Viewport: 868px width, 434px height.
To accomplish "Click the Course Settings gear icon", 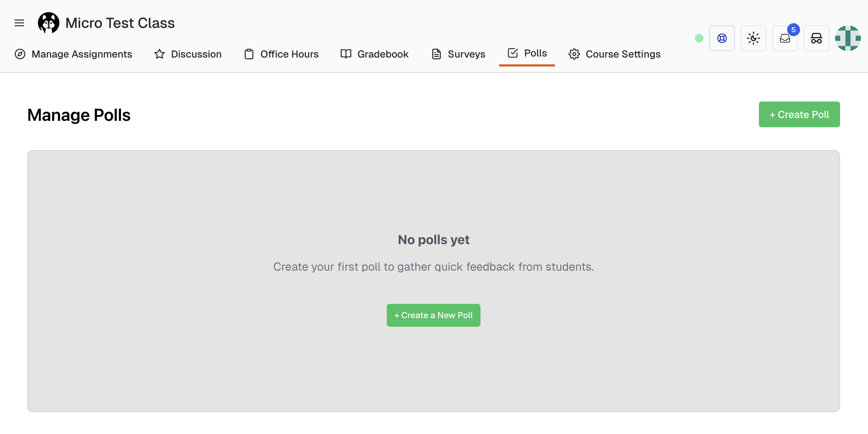I will tap(574, 54).
